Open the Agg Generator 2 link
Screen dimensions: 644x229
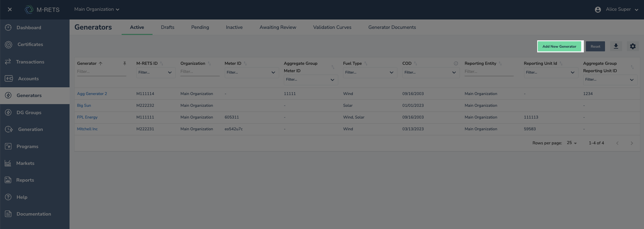[92, 94]
